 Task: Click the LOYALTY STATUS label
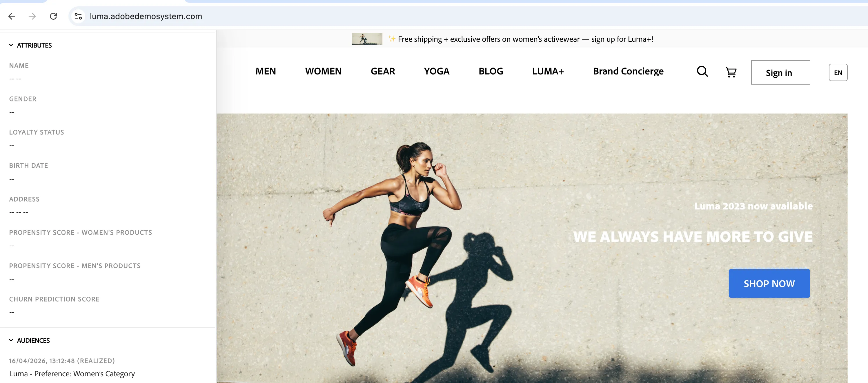37,132
